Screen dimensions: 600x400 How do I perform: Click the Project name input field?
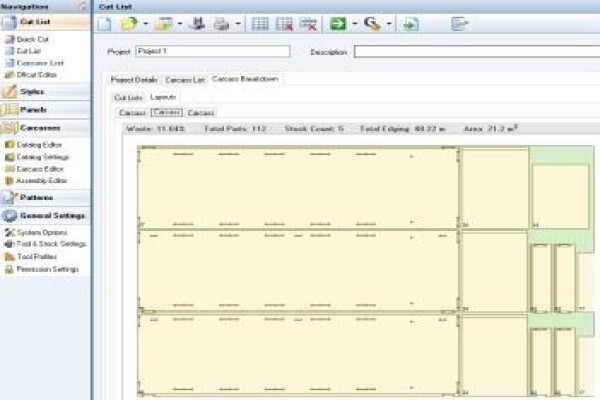(213, 51)
